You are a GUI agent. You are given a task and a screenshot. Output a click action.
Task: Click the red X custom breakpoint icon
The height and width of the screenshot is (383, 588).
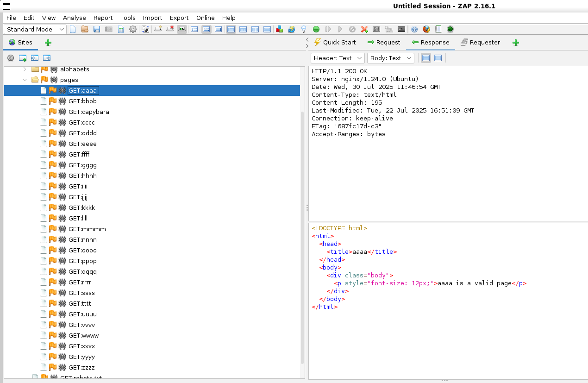click(364, 29)
